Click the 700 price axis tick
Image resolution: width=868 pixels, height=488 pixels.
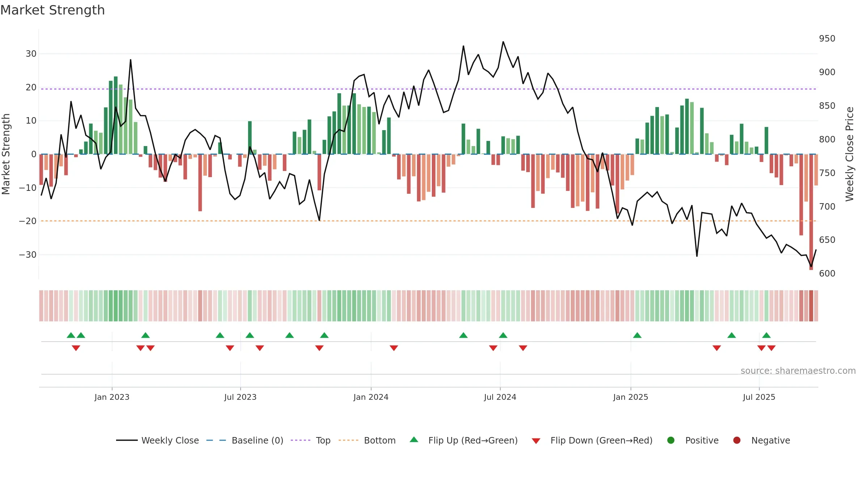click(x=827, y=206)
